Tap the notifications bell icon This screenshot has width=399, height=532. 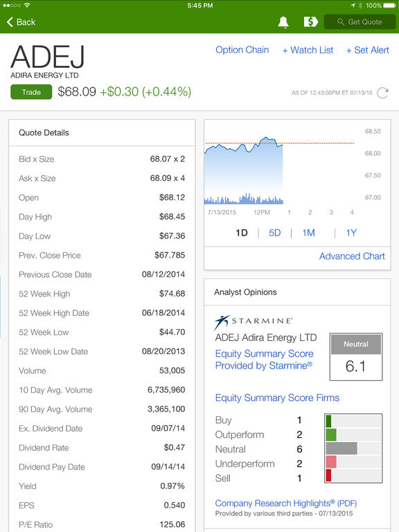(283, 22)
